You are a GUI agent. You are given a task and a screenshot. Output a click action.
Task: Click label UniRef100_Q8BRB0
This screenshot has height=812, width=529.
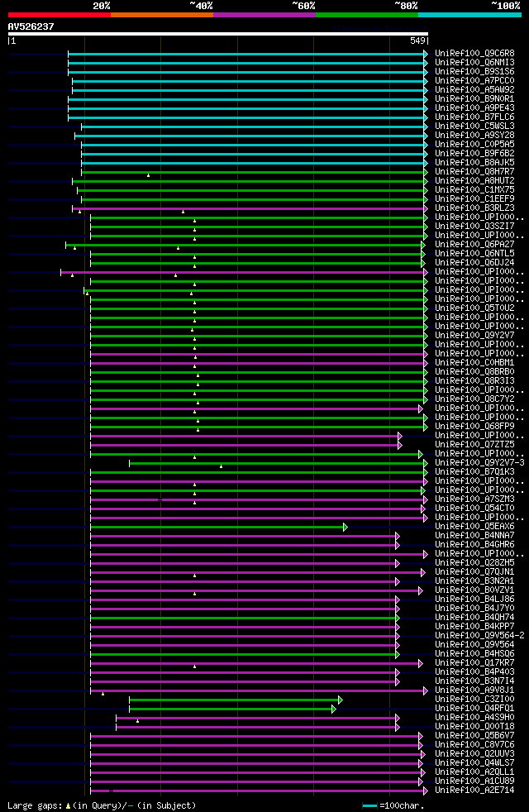click(x=474, y=372)
